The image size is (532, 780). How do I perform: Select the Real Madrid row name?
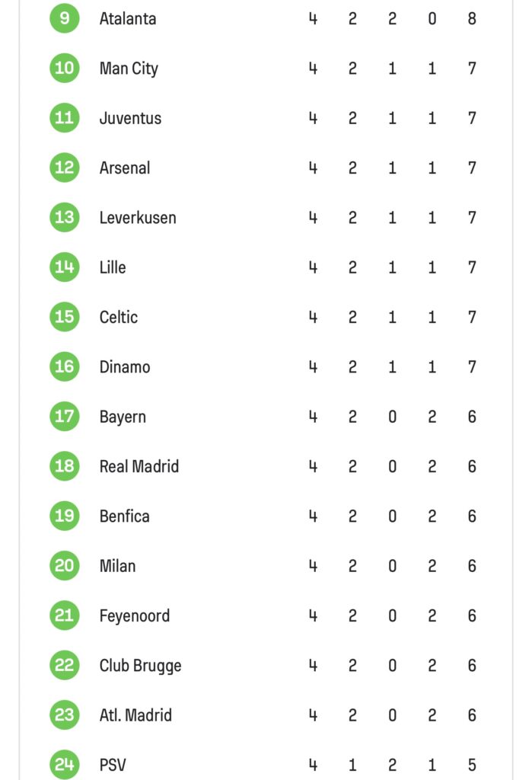point(139,466)
